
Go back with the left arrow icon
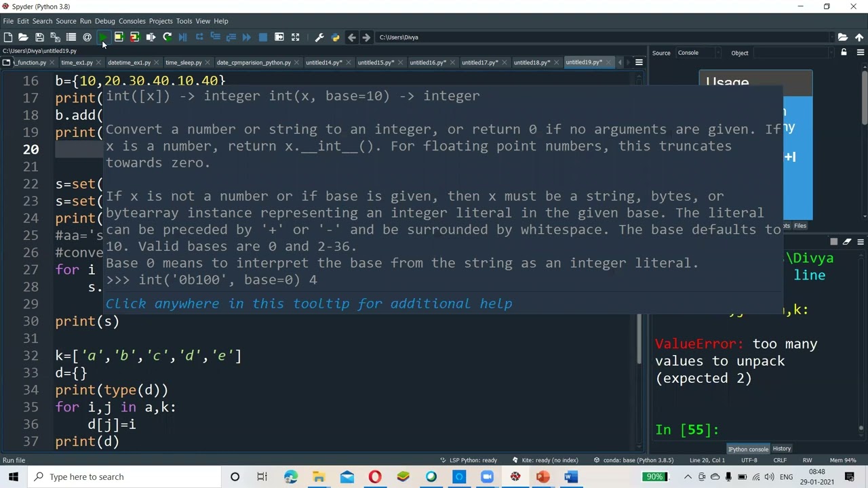tap(351, 37)
